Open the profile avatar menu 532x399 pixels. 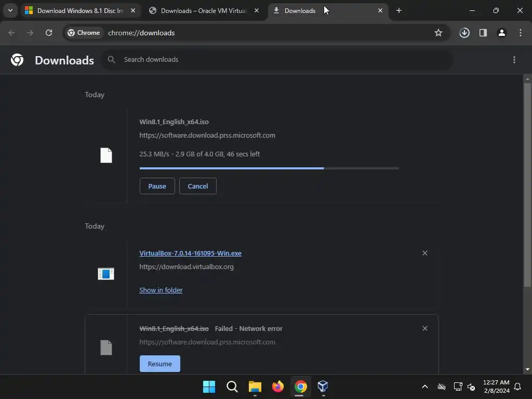pyautogui.click(x=502, y=33)
